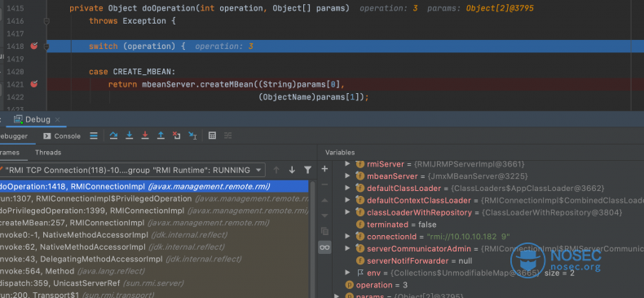Viewport: 644px width, 298px height.
Task: Open the debugger layout settings hamburger icon
Action: (94, 136)
